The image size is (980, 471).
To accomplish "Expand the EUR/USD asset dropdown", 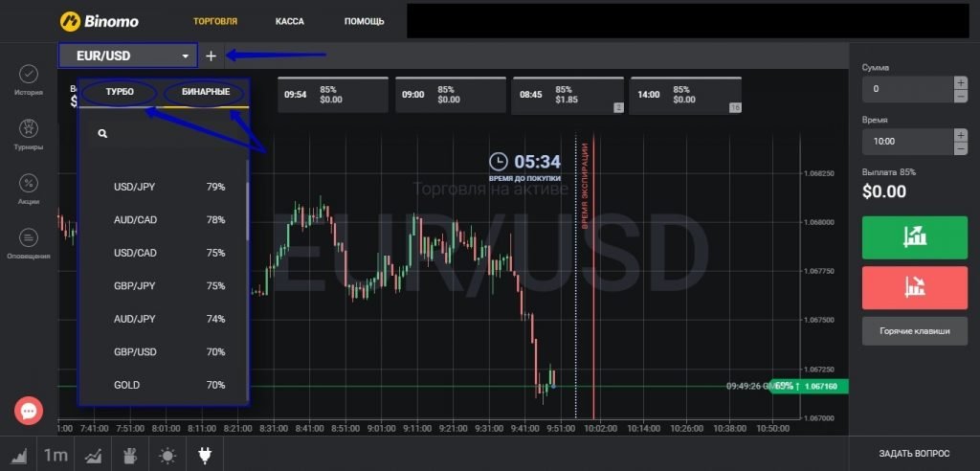I will pyautogui.click(x=128, y=56).
